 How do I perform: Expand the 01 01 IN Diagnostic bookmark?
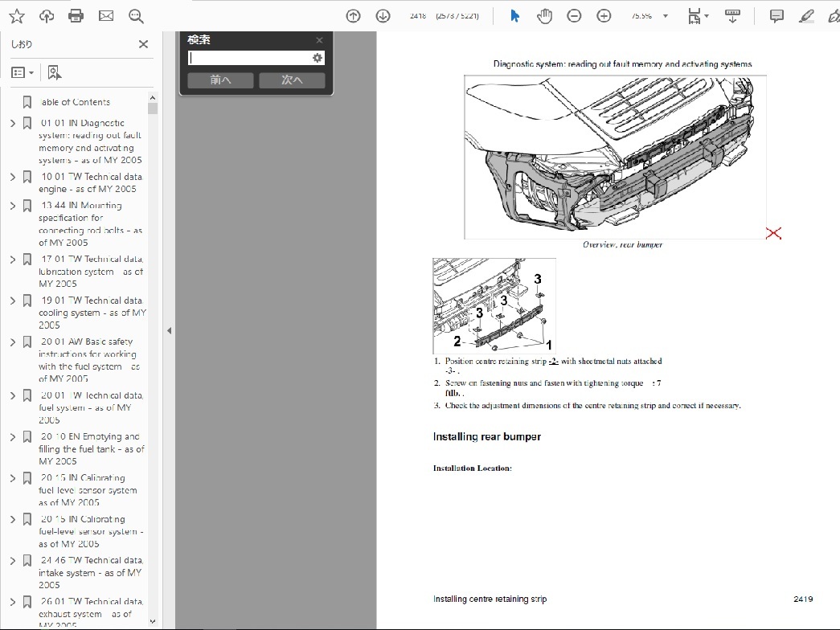(x=13, y=123)
